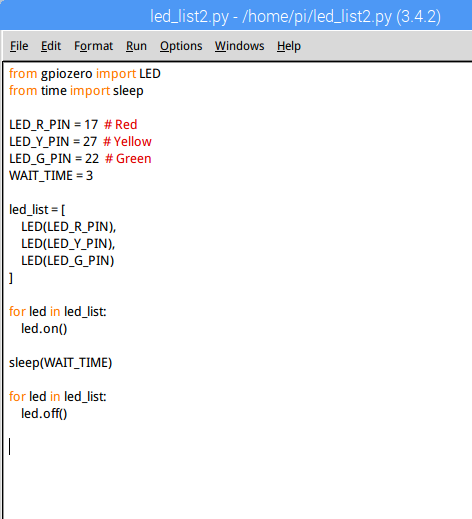Viewport: 472px width, 519px height.
Task: Open the Format menu
Action: 93,46
